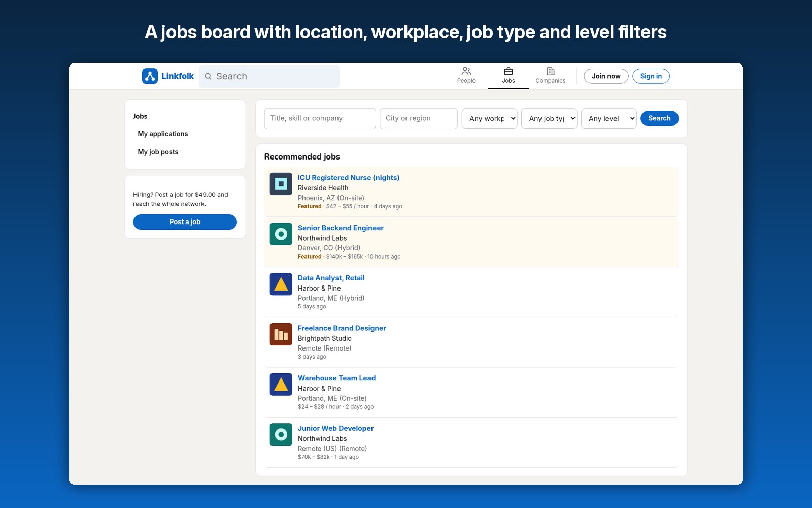Click Northwind Labs logo beside Senior Backend Engineer
The width and height of the screenshot is (812, 508).
(x=281, y=234)
